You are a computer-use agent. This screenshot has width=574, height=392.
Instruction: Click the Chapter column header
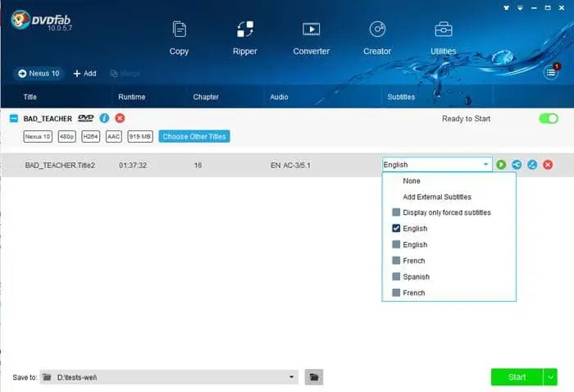tap(206, 97)
